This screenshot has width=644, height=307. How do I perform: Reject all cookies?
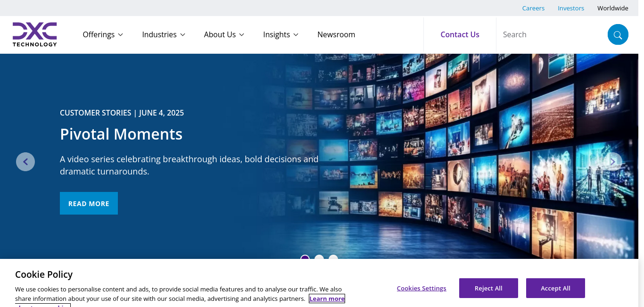488,288
